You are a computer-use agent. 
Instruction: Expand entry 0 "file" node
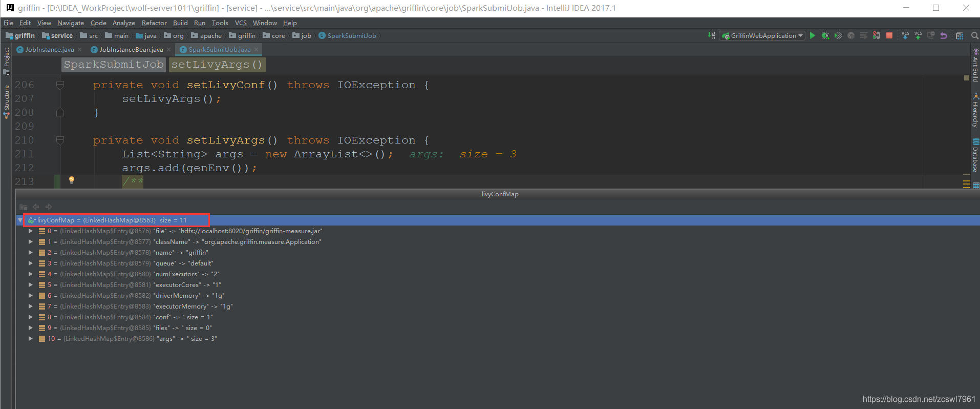click(31, 231)
